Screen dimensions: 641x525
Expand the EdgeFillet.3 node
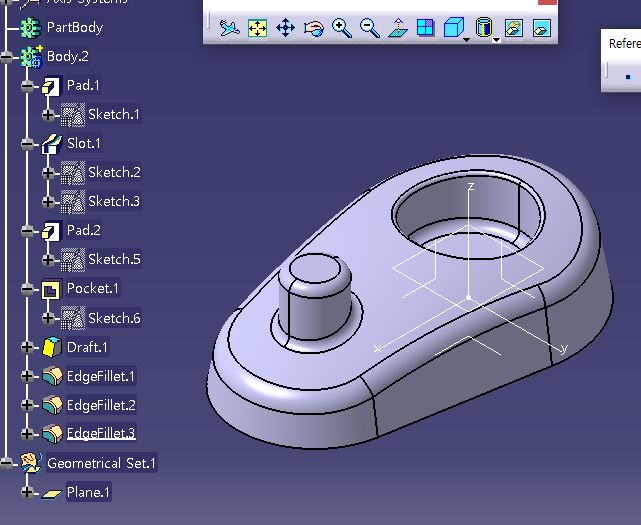tap(27, 434)
